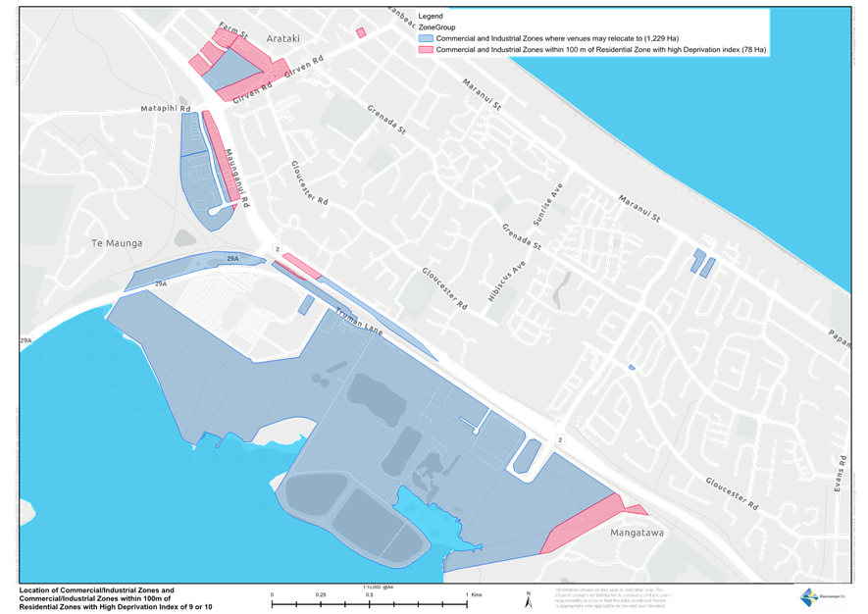868x614 pixels.
Task: Click the tiny blue zone left of Truman Lane
Action: 306,305
